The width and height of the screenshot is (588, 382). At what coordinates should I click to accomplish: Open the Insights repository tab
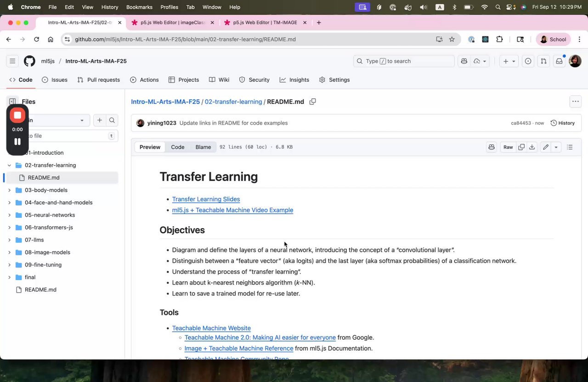tap(294, 80)
